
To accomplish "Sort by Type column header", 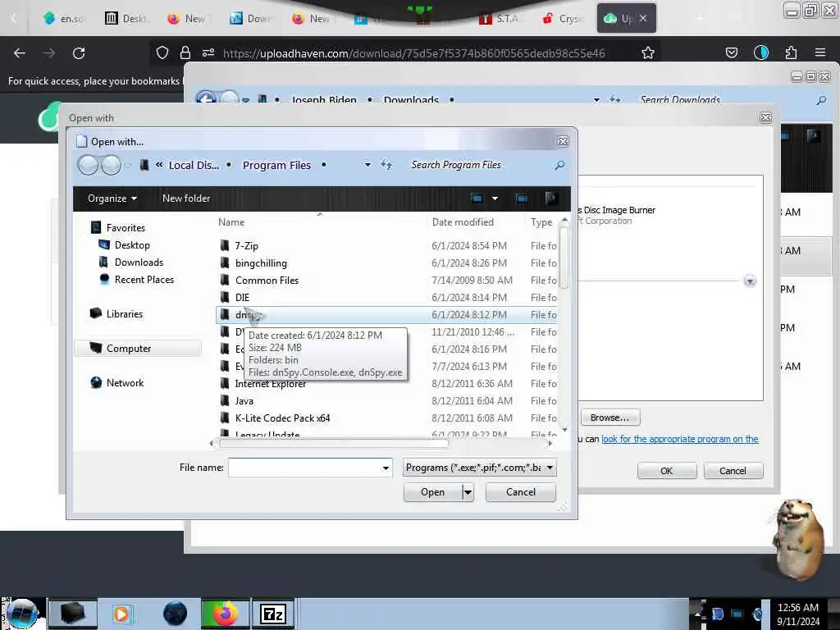I will (541, 221).
